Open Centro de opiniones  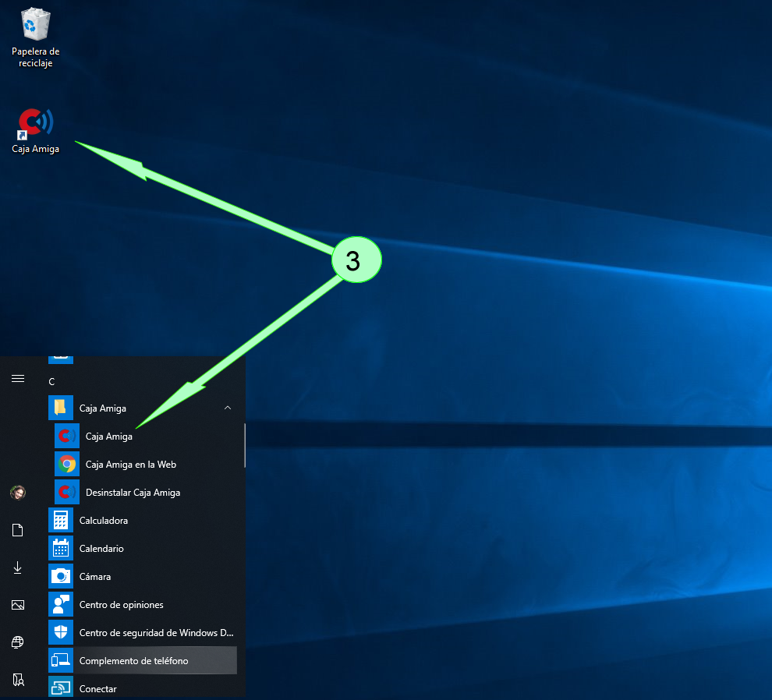pyautogui.click(x=120, y=604)
